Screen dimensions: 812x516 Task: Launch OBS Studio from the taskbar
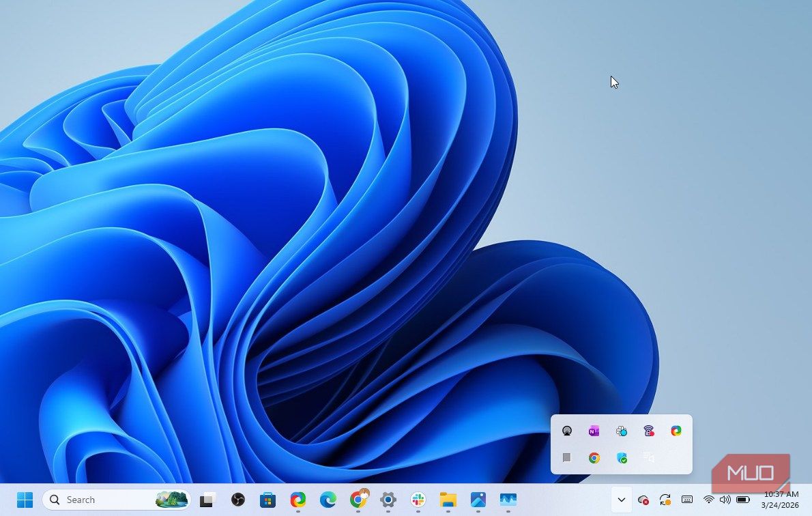[237, 500]
